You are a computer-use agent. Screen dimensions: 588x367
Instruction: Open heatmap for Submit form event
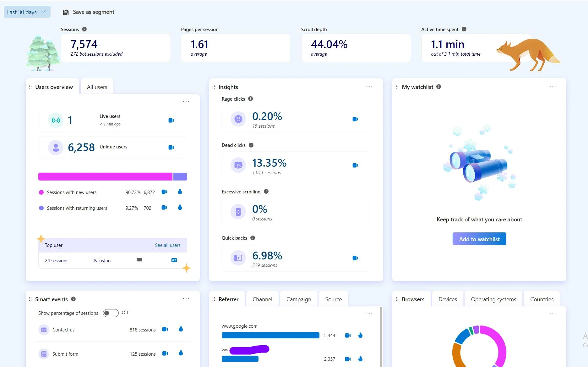point(181,353)
